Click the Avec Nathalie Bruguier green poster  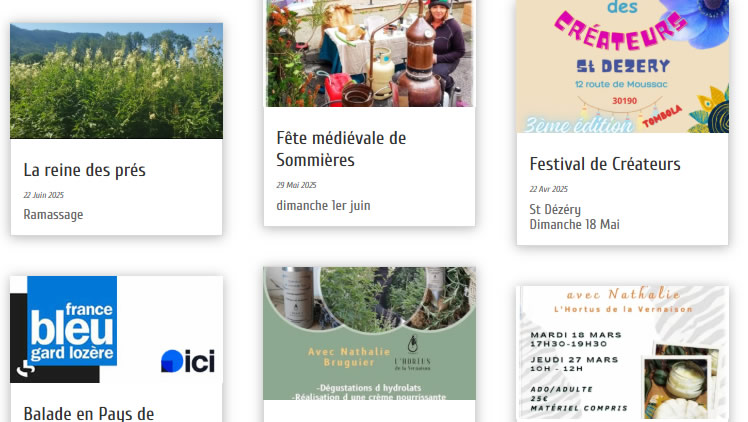pyautogui.click(x=370, y=333)
